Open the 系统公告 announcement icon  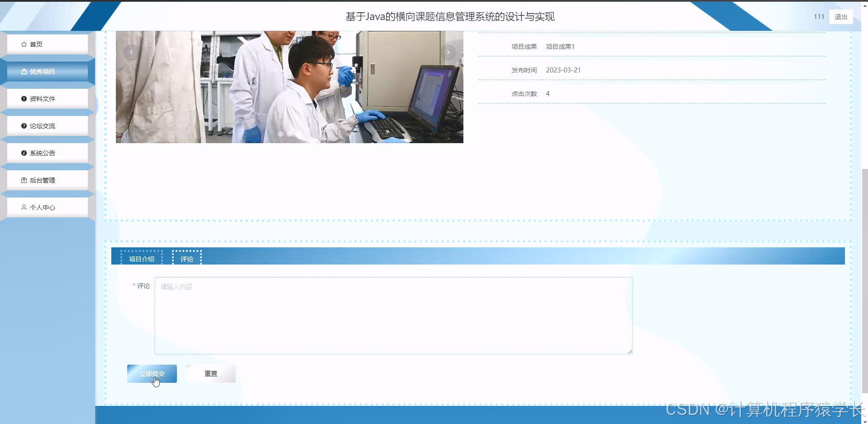tap(24, 153)
